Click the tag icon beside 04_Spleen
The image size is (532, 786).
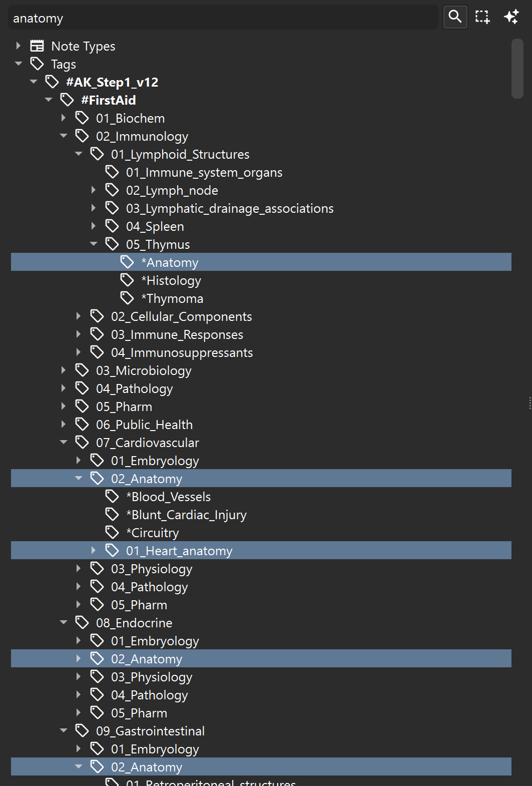pyautogui.click(x=112, y=226)
